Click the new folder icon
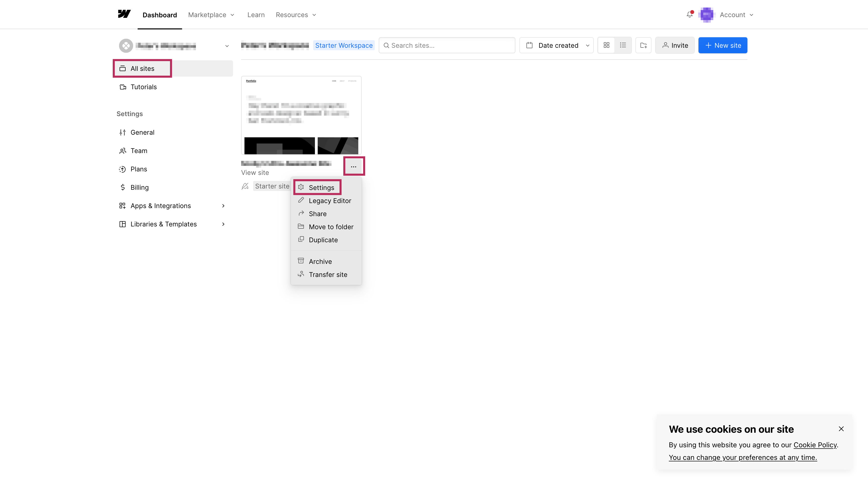Viewport: 868px width, 486px height. (643, 45)
